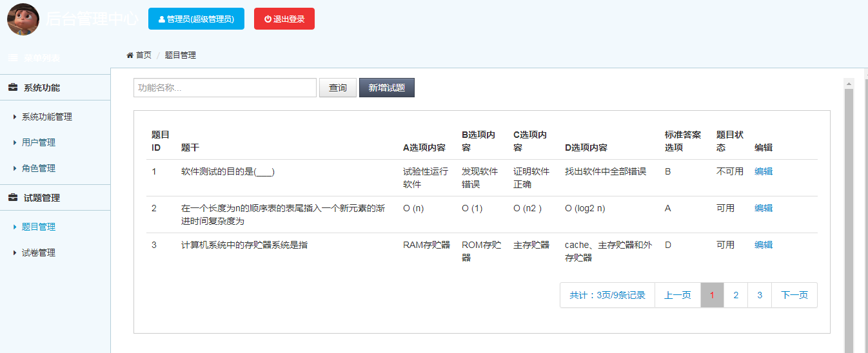Image resolution: width=868 pixels, height=353 pixels.
Task: Edit question 1 via its 编辑 link
Action: tap(764, 171)
